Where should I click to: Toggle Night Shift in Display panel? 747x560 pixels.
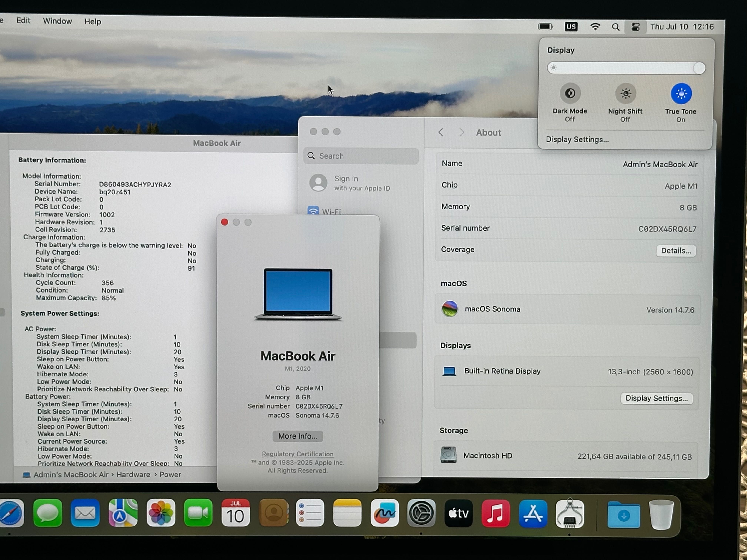[x=625, y=94]
